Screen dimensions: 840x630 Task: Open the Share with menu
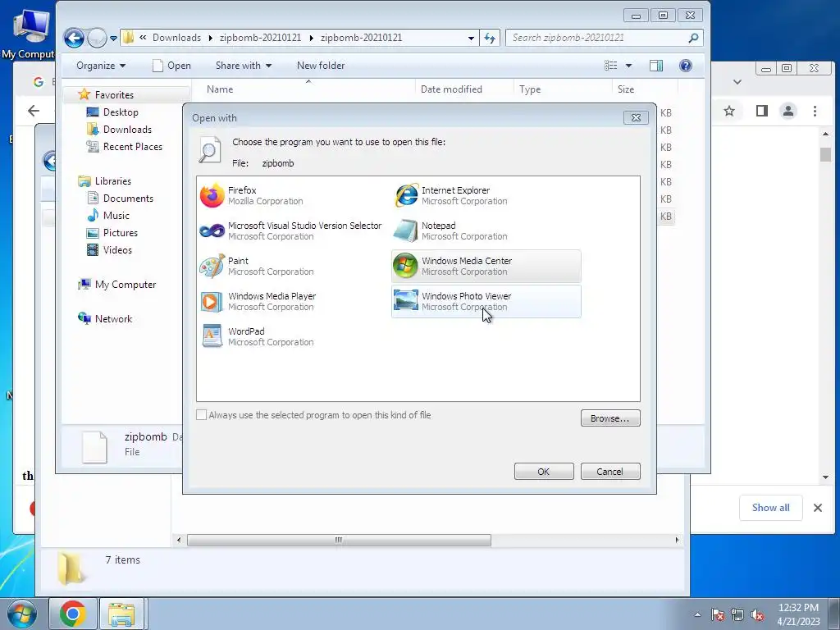243,66
